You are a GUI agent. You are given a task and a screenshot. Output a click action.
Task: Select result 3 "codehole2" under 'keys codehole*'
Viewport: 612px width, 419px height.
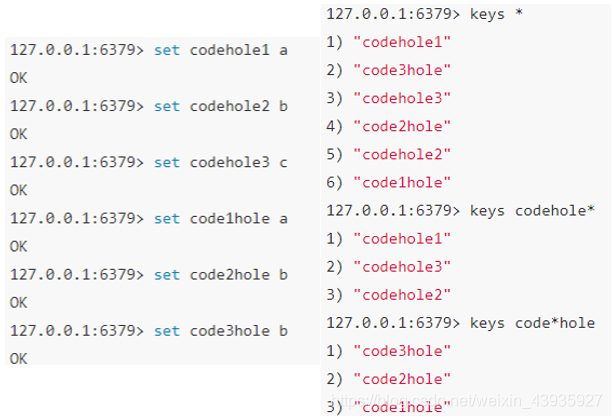click(x=402, y=295)
